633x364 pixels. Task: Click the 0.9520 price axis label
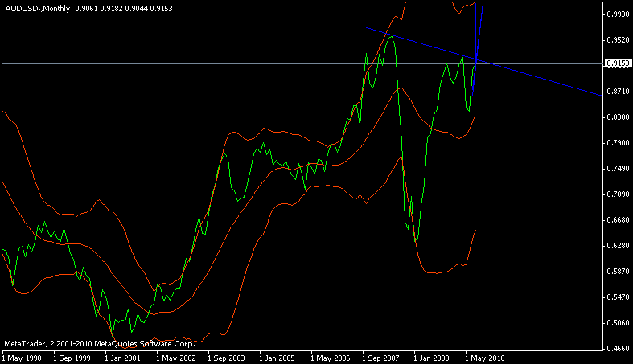(x=618, y=40)
